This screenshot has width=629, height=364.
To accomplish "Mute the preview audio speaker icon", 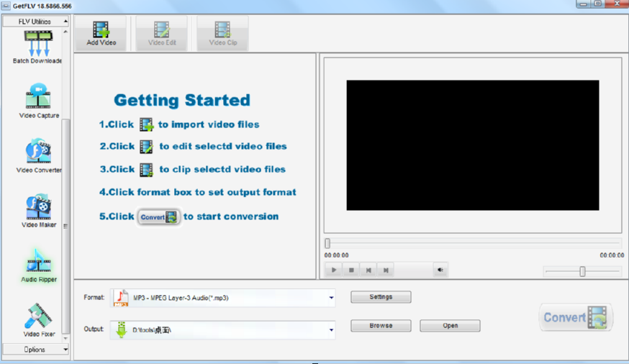I will point(440,270).
